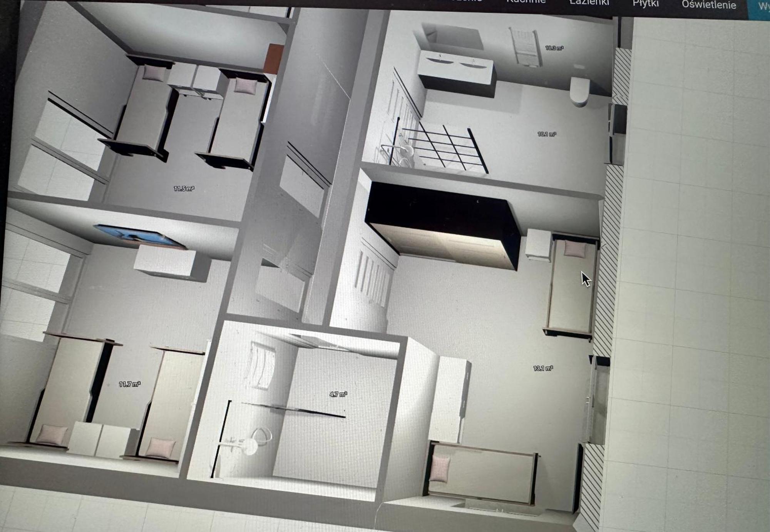Screen dimensions: 770x532
Task: Select the 4.7 m² bathroom label
Action: [x=338, y=394]
